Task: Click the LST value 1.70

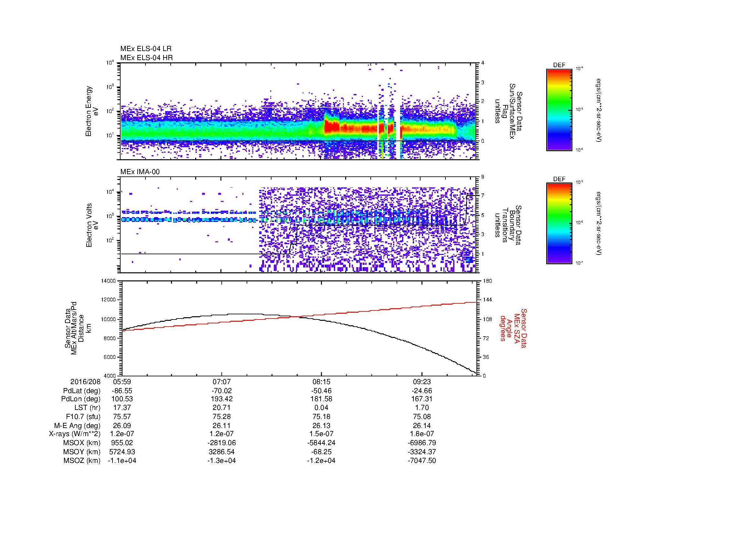Action: coord(422,408)
